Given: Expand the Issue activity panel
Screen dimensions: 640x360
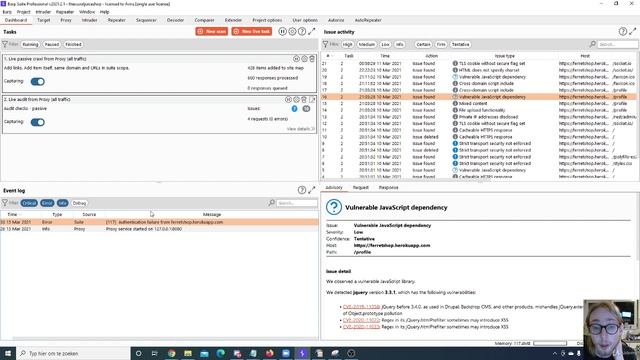Looking at the screenshot, I should [633, 31].
